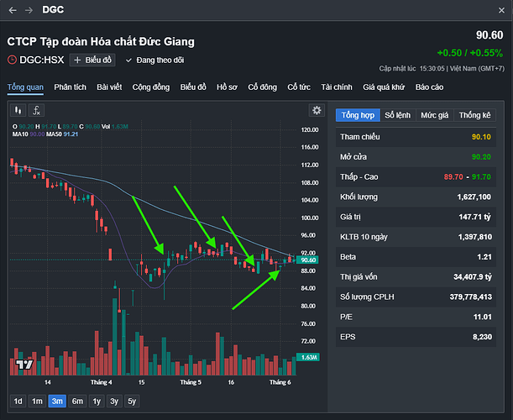
Task: Click the forward arrow icon
Action: coord(30,9)
